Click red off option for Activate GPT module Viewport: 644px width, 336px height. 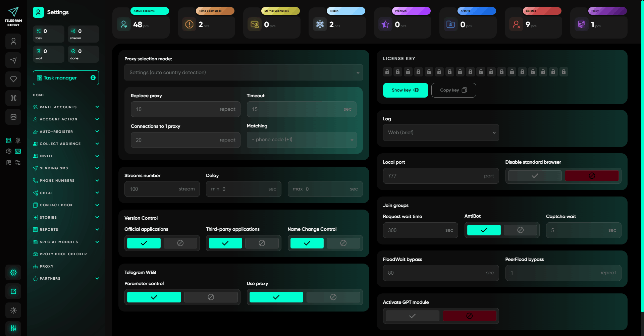click(470, 316)
